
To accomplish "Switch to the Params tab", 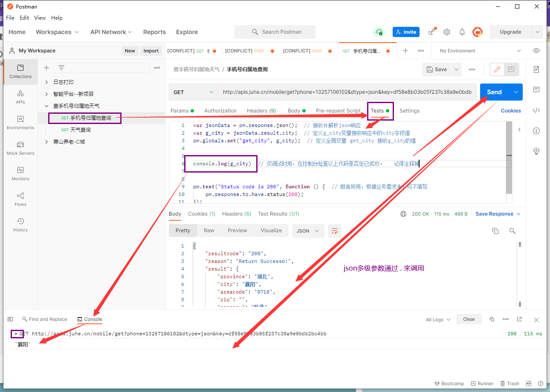I will (182, 111).
